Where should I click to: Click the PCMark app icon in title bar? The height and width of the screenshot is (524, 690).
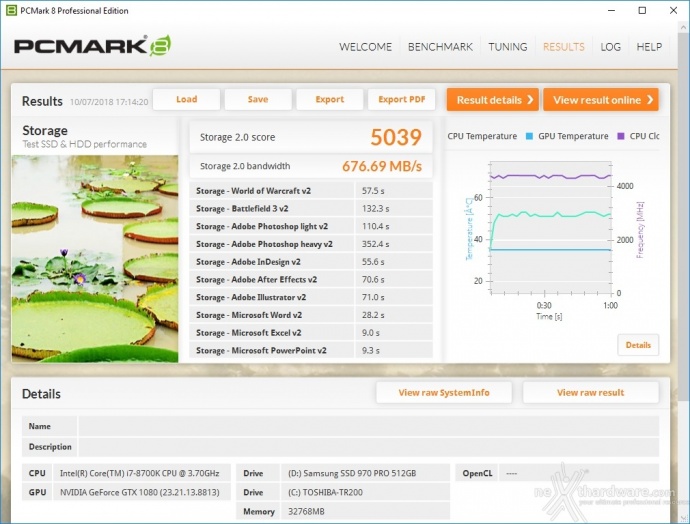tap(11, 11)
